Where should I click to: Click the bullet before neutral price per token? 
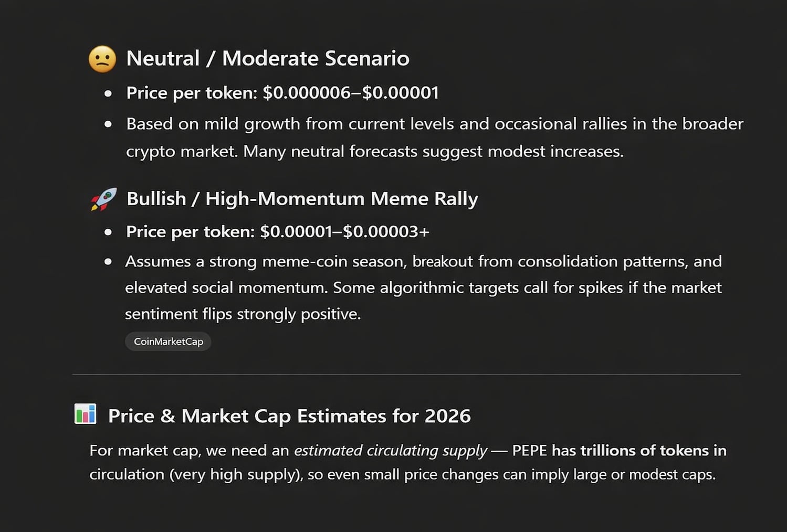click(108, 94)
